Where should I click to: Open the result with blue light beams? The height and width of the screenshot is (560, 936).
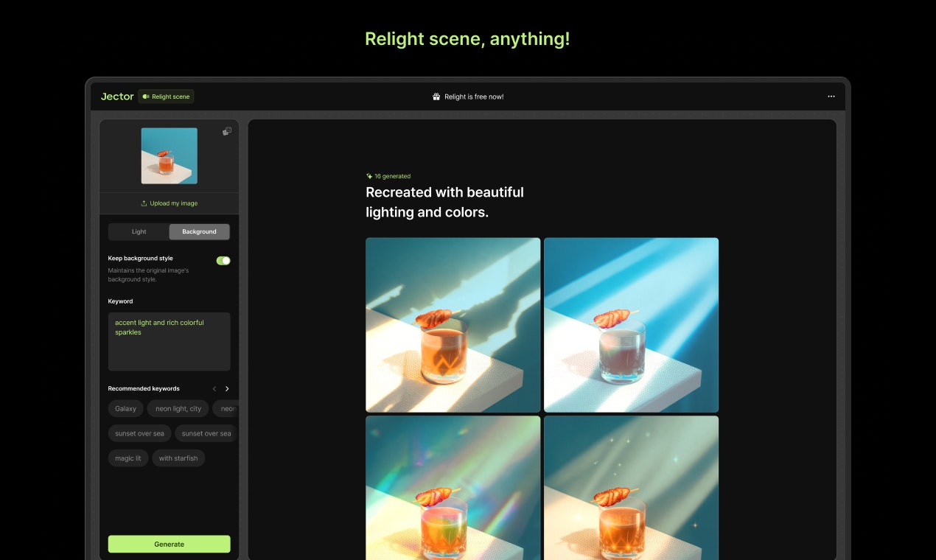click(x=631, y=325)
